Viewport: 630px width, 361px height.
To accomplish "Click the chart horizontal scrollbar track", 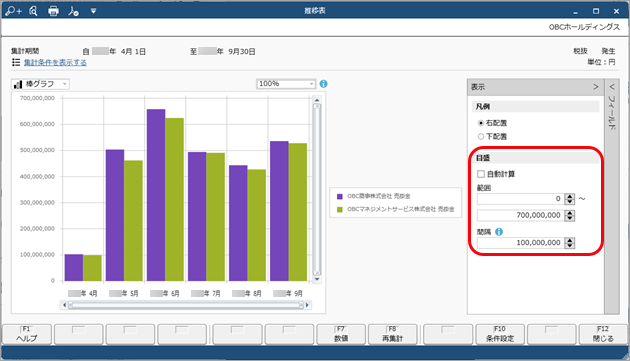I will pos(186,305).
